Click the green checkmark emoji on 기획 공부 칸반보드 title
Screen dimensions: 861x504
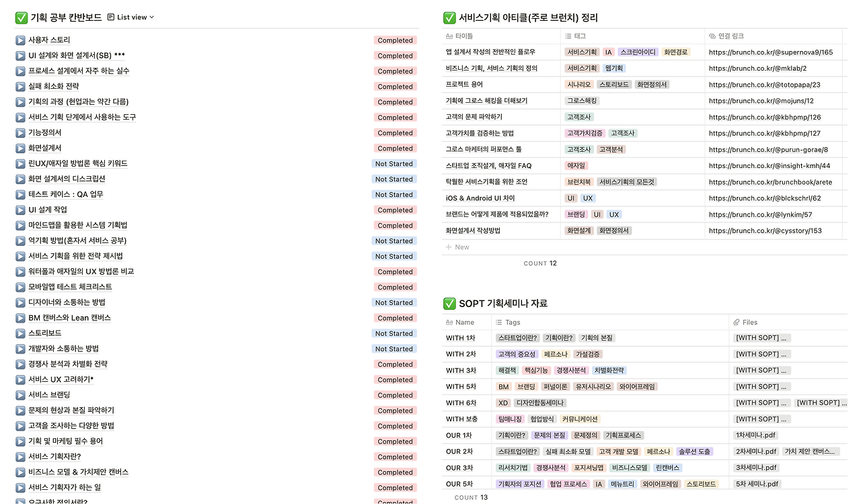click(x=21, y=17)
